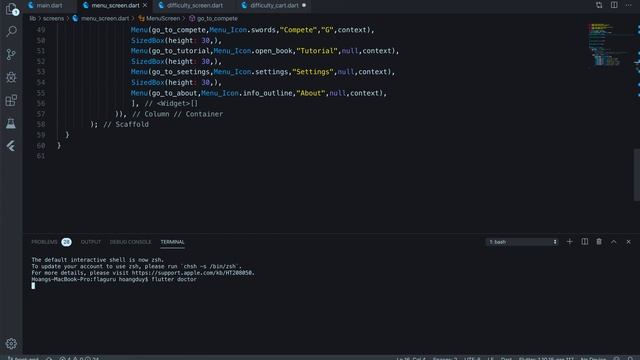Open the Flutter sidebar icon
The image size is (640, 360).
pyautogui.click(x=11, y=146)
